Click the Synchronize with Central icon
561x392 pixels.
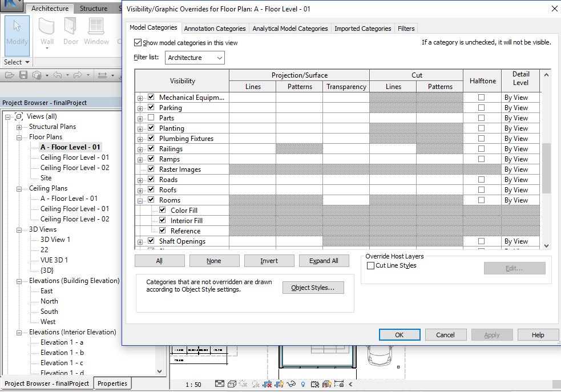point(37,75)
